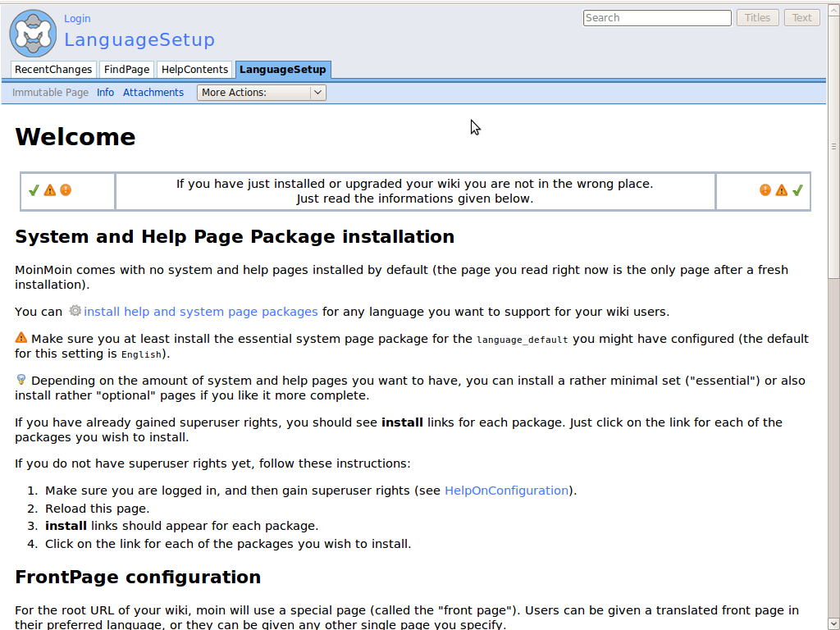Click the lightbulb tip icon beside 'Depending on'
The width and height of the screenshot is (840, 630).
tap(21, 379)
